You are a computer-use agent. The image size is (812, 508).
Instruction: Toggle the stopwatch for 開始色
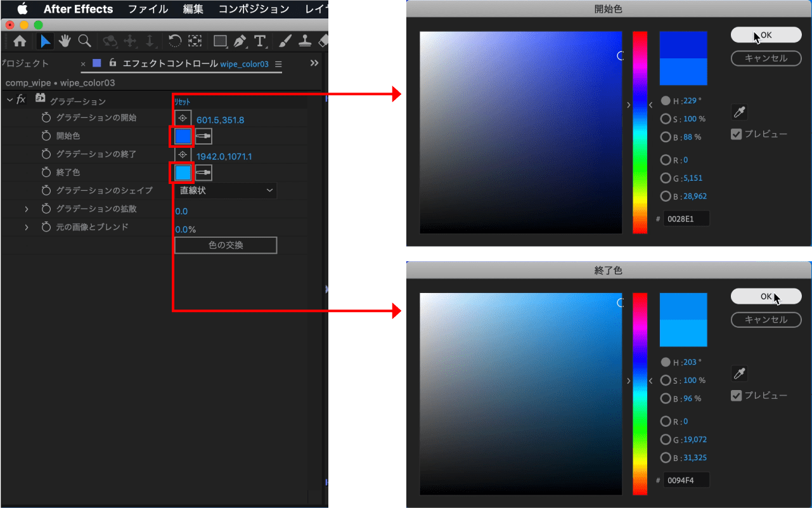coord(46,136)
